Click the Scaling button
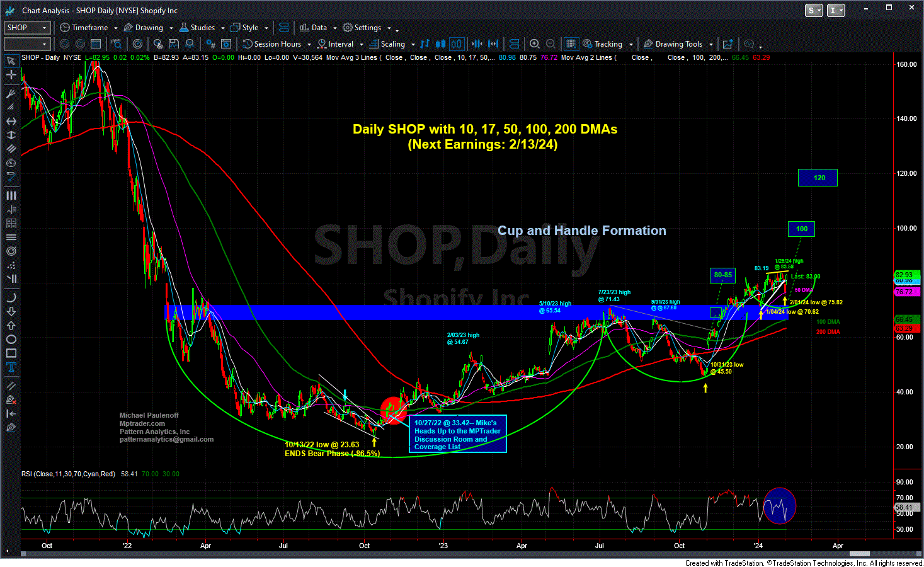The image size is (924, 567). [387, 44]
